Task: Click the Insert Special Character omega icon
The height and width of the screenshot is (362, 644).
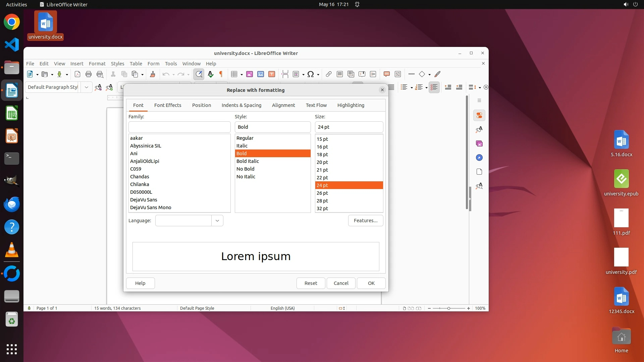Action: point(311,74)
